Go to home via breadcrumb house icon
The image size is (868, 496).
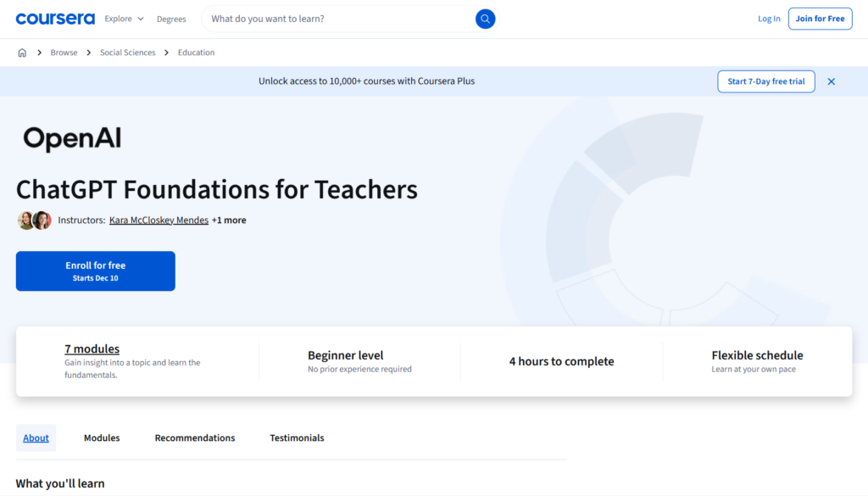[x=22, y=53]
